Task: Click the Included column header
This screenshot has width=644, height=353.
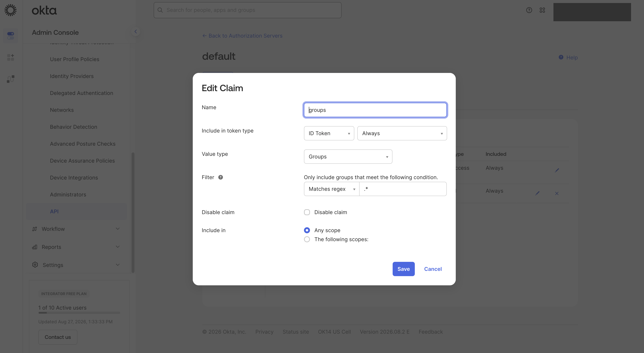Action: 496,154
